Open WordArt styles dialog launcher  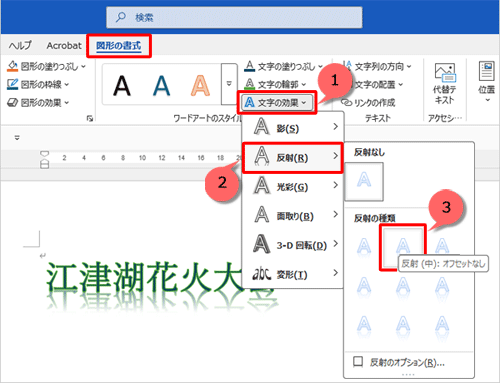[x=90, y=118]
